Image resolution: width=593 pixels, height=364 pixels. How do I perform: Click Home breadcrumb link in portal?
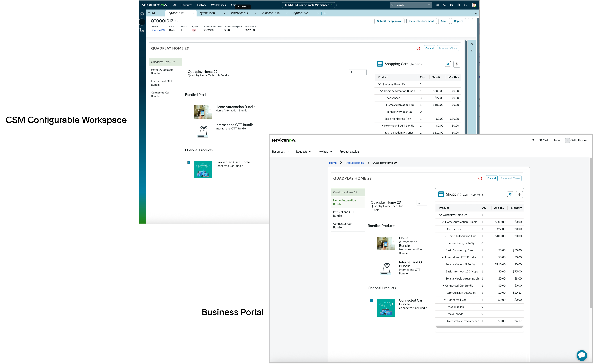[333, 163]
